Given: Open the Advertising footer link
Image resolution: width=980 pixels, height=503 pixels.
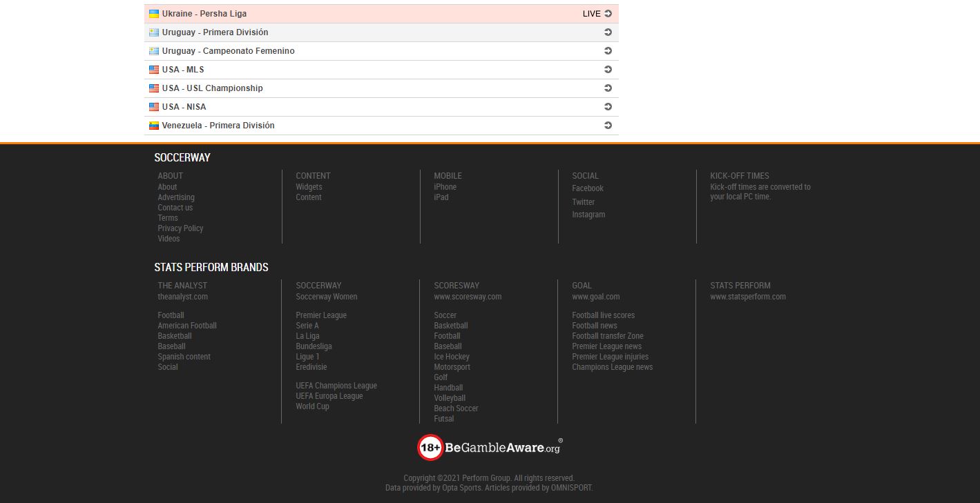Looking at the screenshot, I should click(176, 197).
